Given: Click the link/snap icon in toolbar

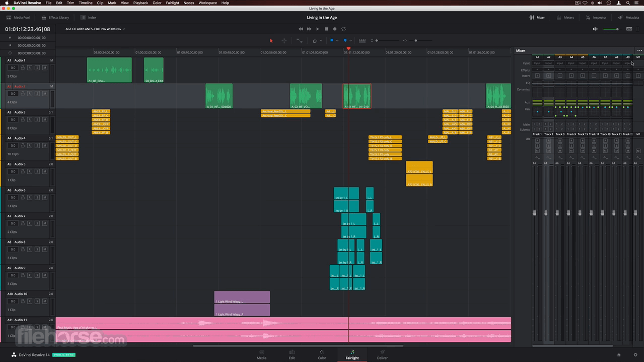Looking at the screenshot, I should 315,40.
